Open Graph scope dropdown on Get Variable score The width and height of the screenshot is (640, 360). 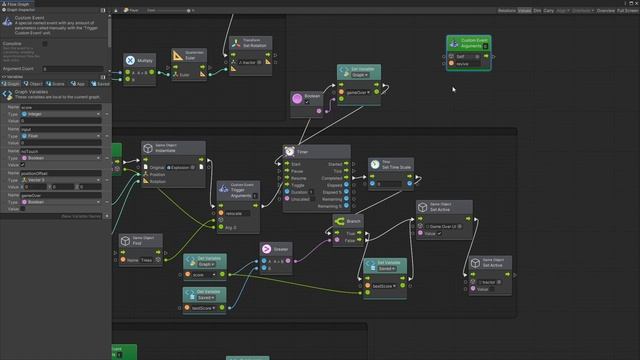pyautogui.click(x=207, y=264)
